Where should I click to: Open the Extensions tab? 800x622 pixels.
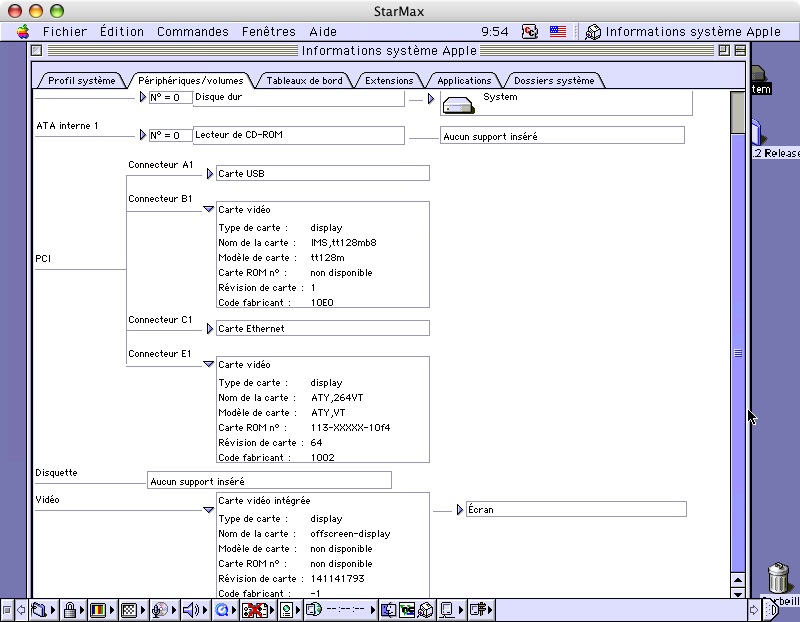coord(389,81)
